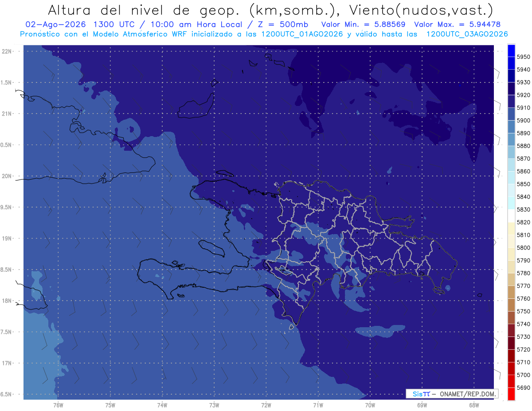Click the valid-until time '1200UTC_03AGO2026'
The image size is (532, 411).
[x=467, y=34]
